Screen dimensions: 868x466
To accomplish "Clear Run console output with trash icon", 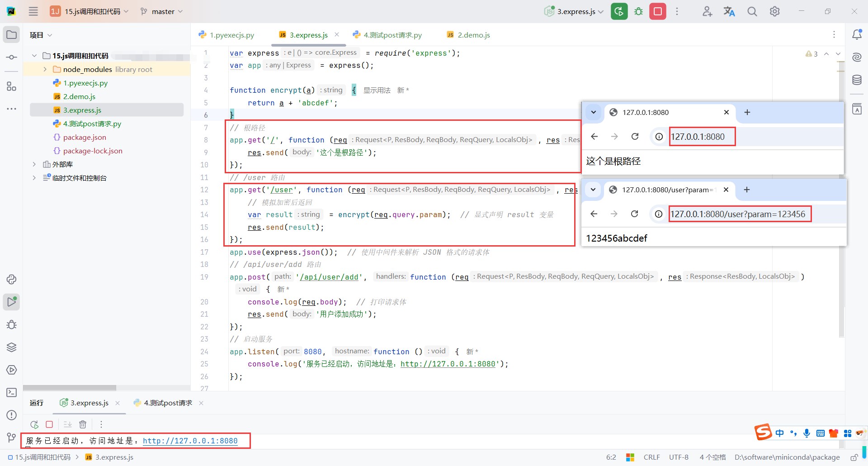I will pos(83,424).
